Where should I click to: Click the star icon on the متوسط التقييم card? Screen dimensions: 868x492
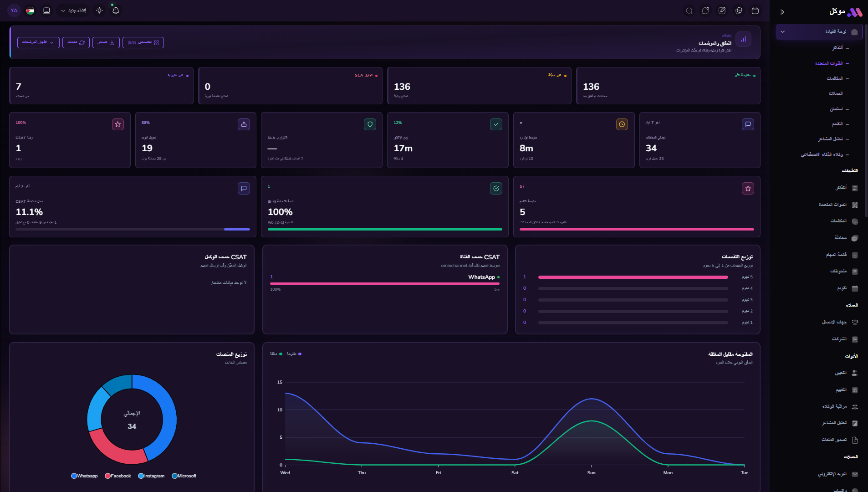pyautogui.click(x=748, y=188)
